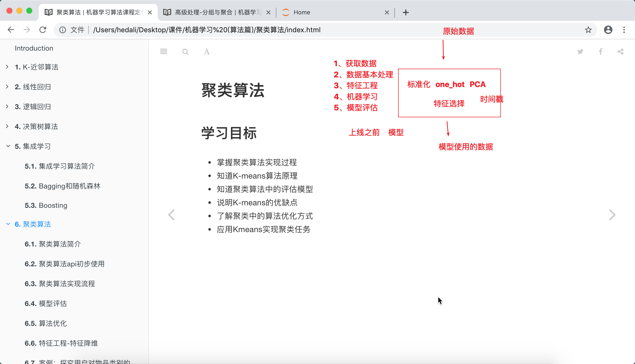Open font settings with the A icon
This screenshot has height=364, width=635.
click(207, 52)
